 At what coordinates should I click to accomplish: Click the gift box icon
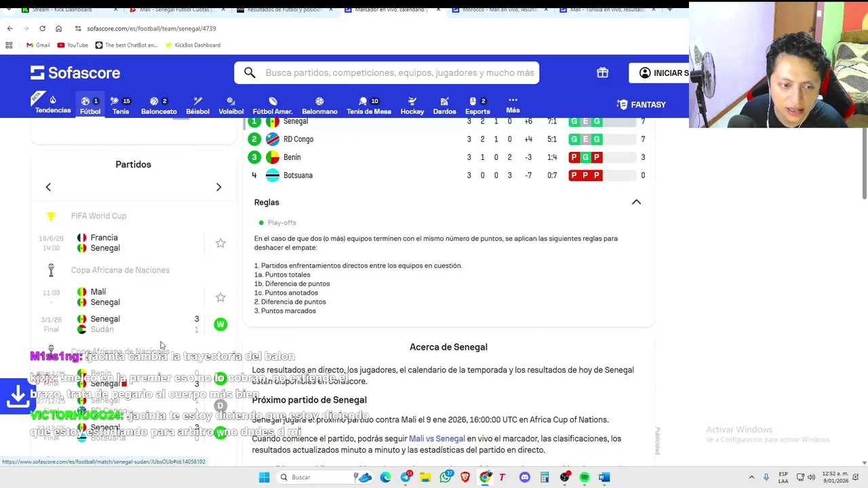602,73
